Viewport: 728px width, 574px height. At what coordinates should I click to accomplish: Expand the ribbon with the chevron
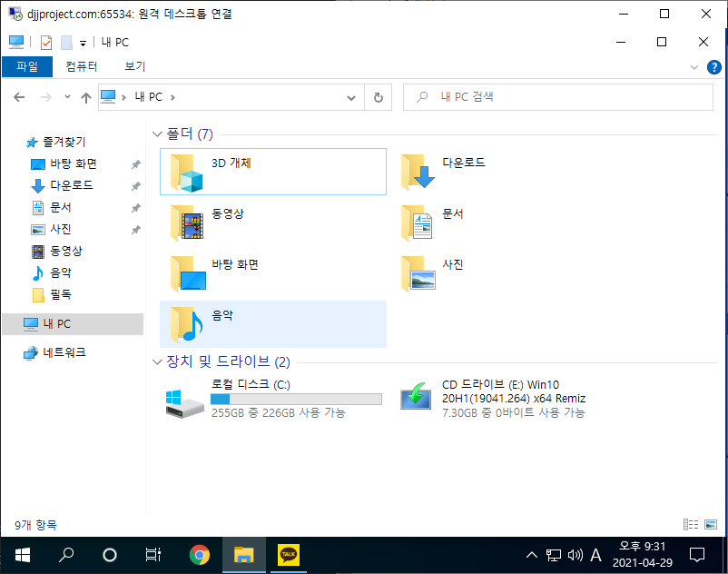pyautogui.click(x=694, y=67)
